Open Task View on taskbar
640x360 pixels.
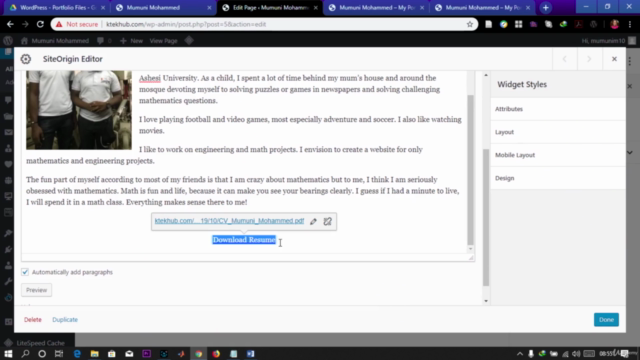coord(59,353)
